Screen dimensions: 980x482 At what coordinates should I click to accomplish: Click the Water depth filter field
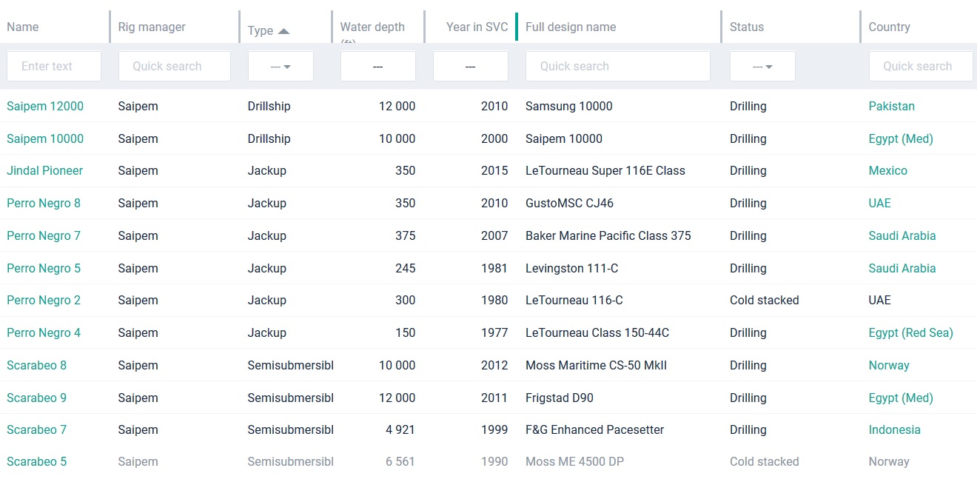[x=377, y=67]
